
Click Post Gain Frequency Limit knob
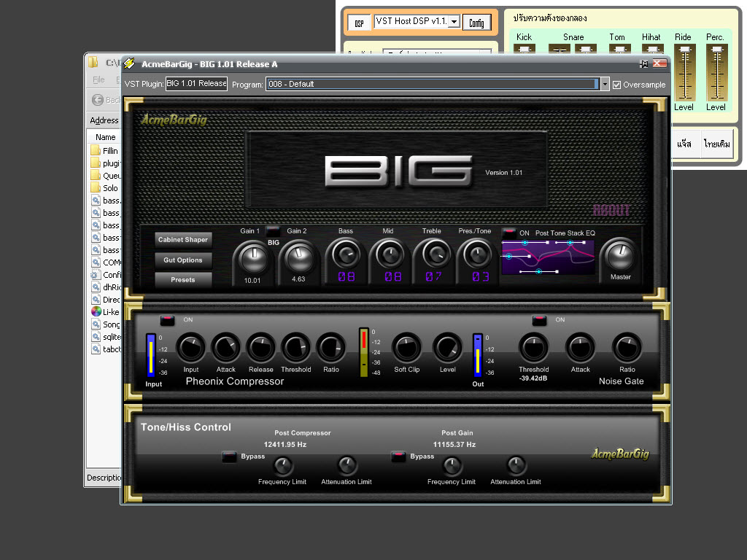452,466
